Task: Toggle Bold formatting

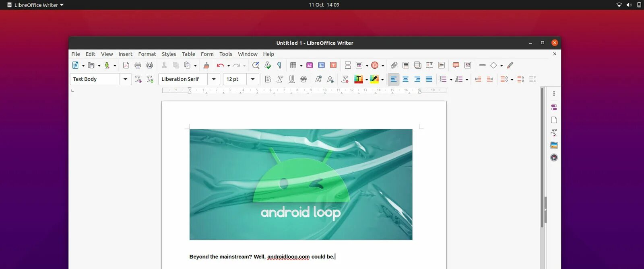Action: (268, 79)
